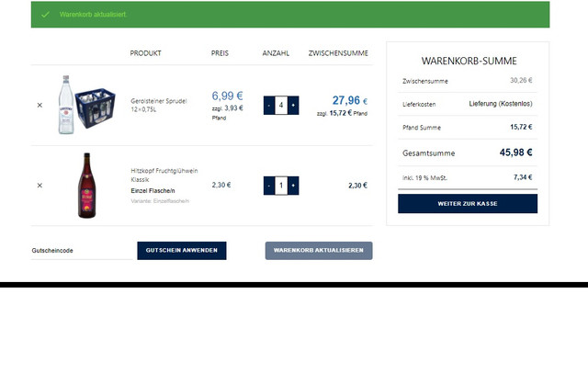Click the Gerolsteiner unit price 6,99 €
This screenshot has width=588, height=373.
227,96
